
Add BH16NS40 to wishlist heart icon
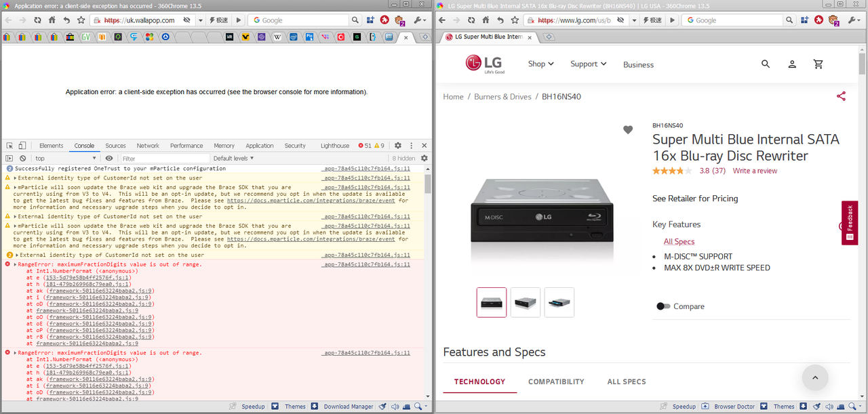tap(628, 129)
